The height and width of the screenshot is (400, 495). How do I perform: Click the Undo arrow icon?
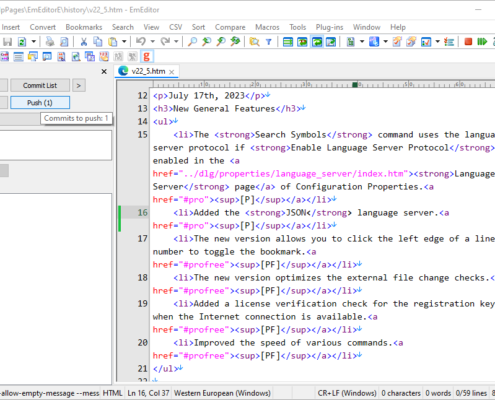click(141, 42)
